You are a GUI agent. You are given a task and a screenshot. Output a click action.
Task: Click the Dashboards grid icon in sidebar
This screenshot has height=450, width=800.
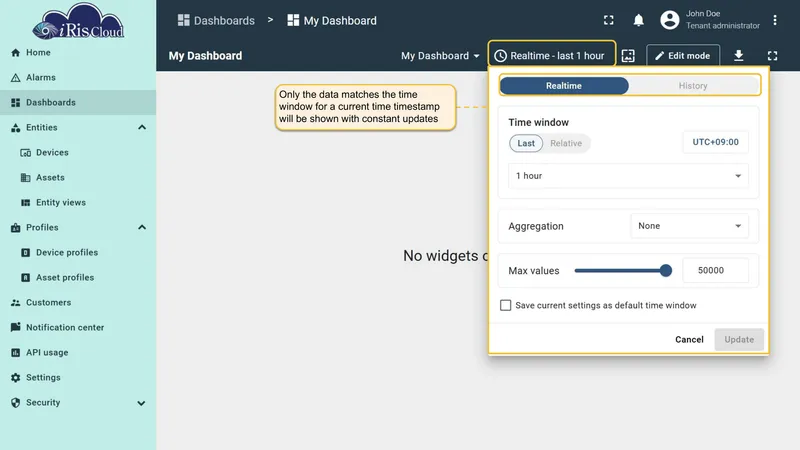pyautogui.click(x=16, y=103)
